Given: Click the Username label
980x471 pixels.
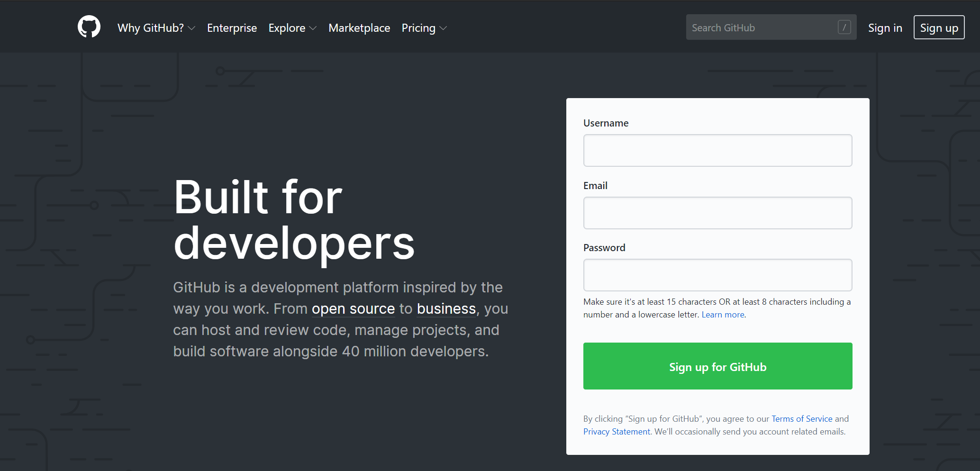Looking at the screenshot, I should pos(606,123).
